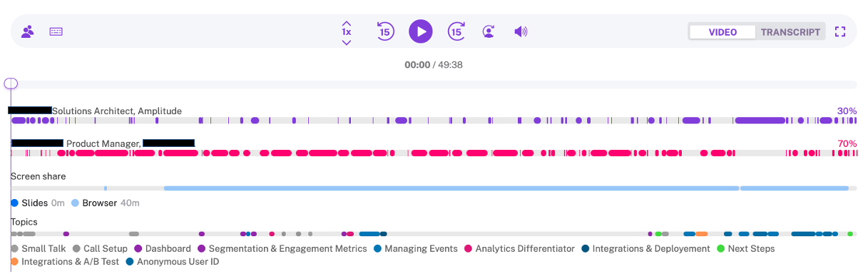Increase playback speed with up chevron
Viewport: 868px width, 274px height.
(347, 23)
